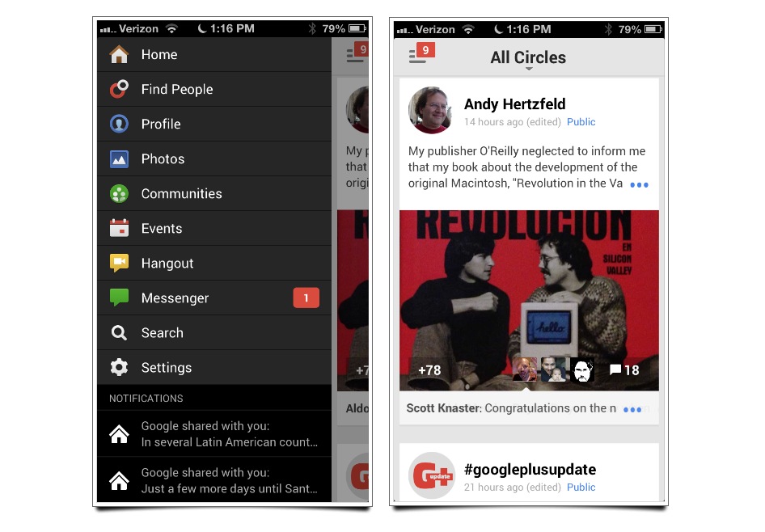Open Photos menu entry
The image size is (765, 532).
tap(214, 159)
